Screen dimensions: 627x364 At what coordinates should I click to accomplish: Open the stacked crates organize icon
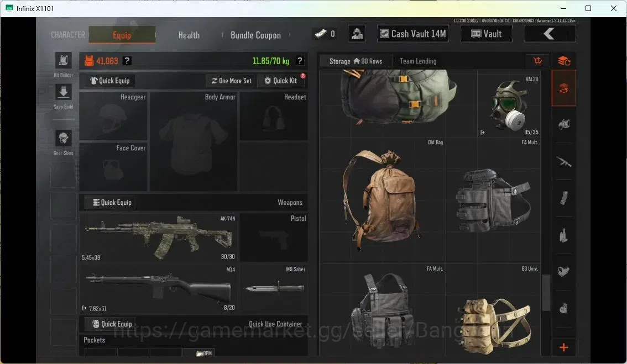564,61
